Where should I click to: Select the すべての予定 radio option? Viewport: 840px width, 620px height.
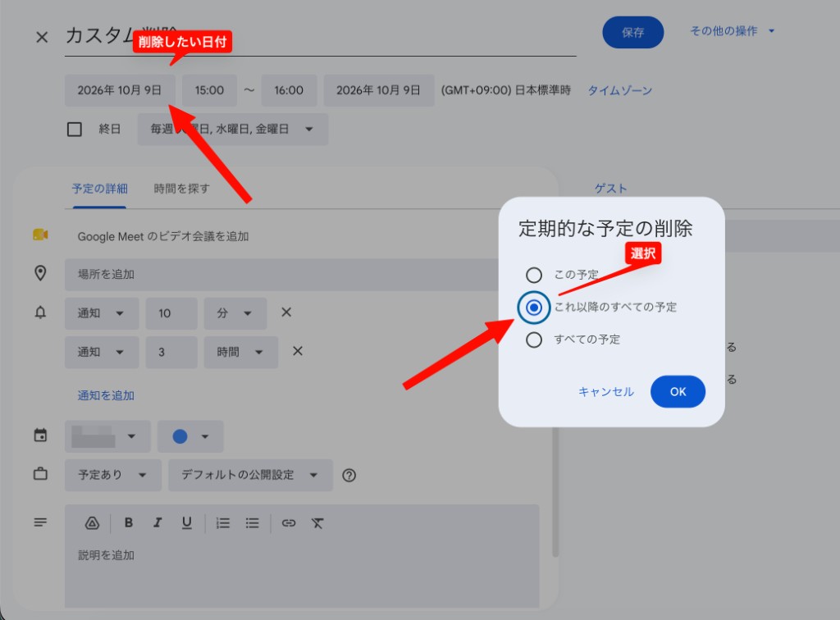pyautogui.click(x=533, y=340)
